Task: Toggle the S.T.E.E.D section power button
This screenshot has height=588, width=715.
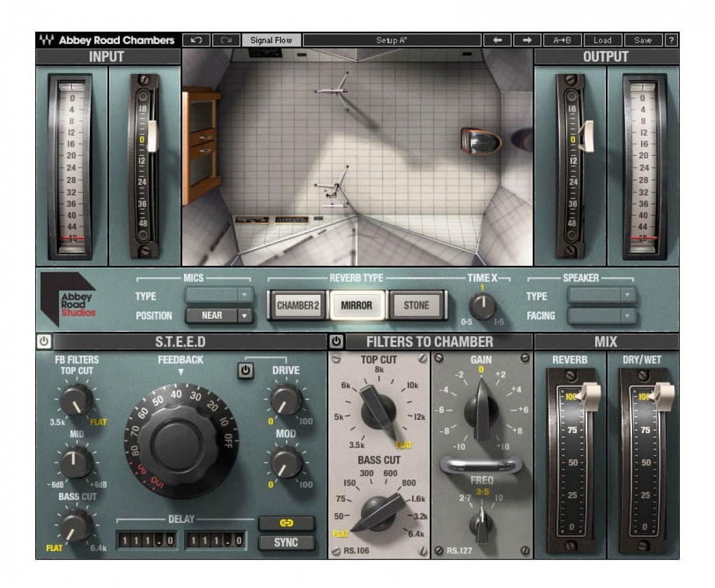Action: (x=44, y=342)
